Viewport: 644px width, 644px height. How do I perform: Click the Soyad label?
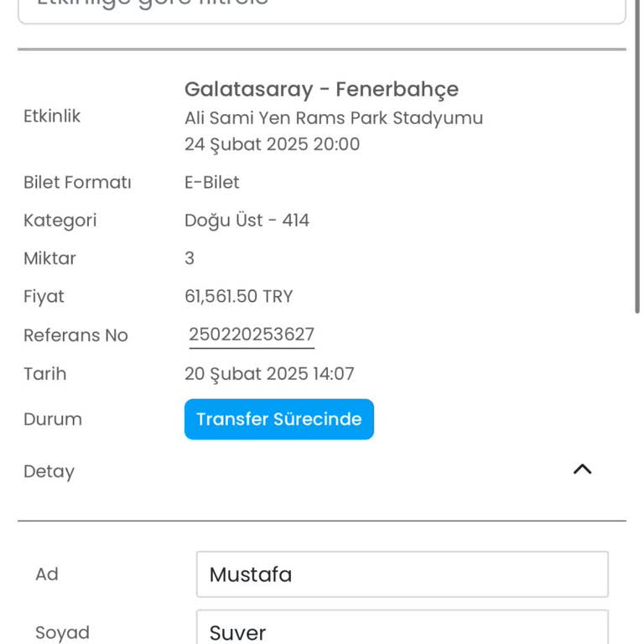coord(62,632)
